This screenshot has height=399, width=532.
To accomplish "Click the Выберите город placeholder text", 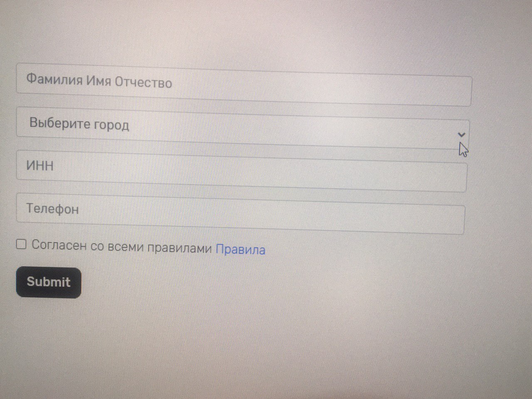I will point(79,124).
